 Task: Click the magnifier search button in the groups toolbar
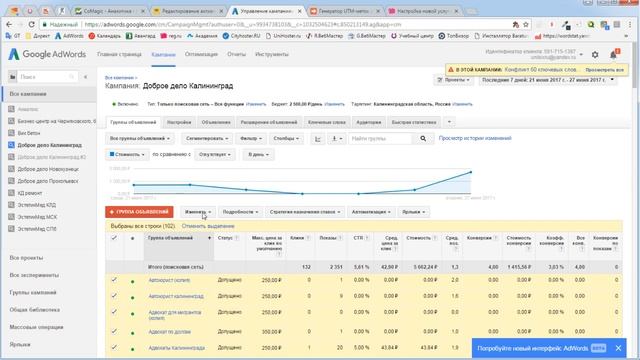[x=423, y=139]
